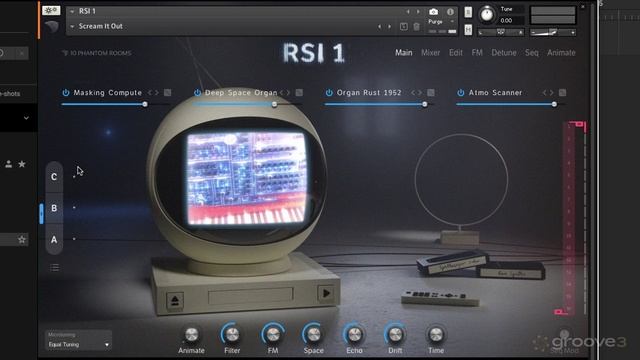Switch to the Seq tab
Image resolution: width=640 pixels, height=360 pixels.
point(531,53)
